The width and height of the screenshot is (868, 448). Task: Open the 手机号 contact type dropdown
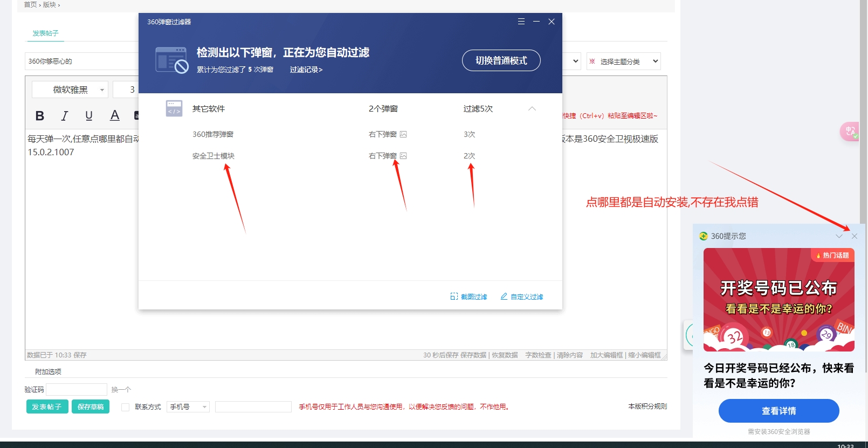(188, 407)
